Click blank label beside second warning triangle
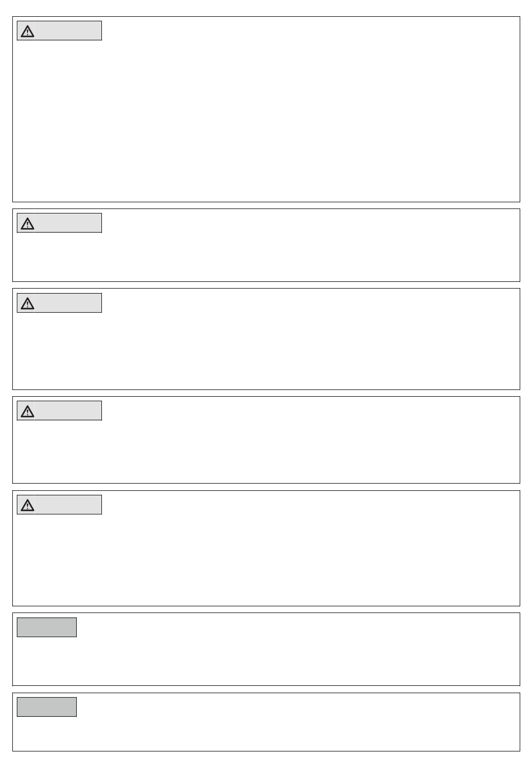532x775 pixels. (x=68, y=223)
